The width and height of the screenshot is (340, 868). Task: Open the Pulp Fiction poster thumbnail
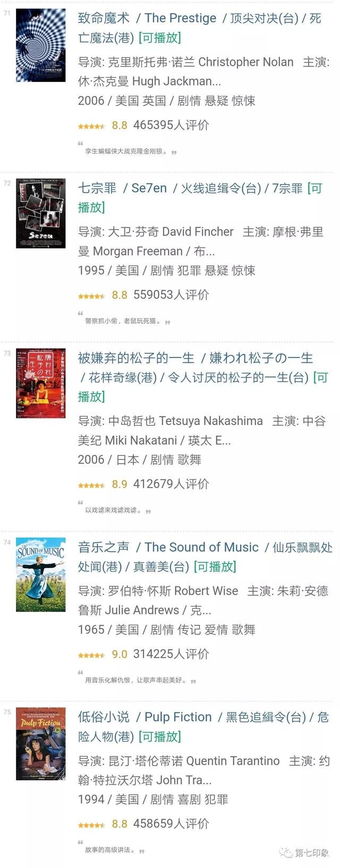click(x=41, y=744)
